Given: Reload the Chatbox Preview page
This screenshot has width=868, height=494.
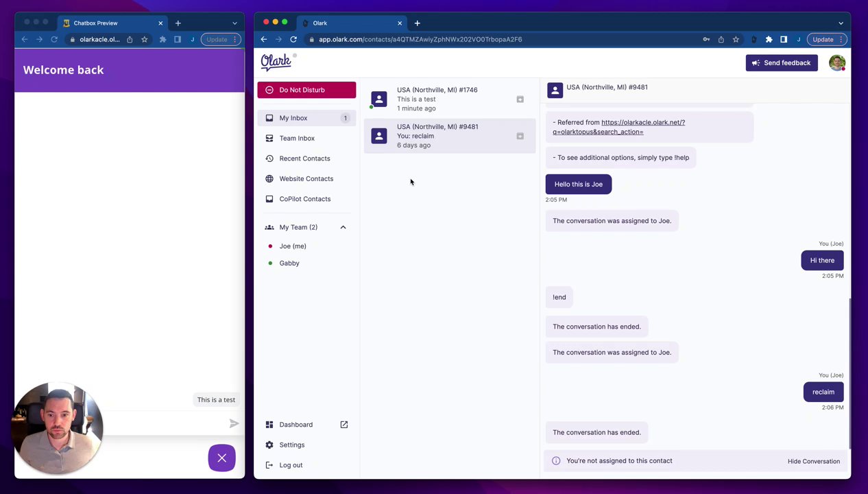Looking at the screenshot, I should tap(54, 39).
